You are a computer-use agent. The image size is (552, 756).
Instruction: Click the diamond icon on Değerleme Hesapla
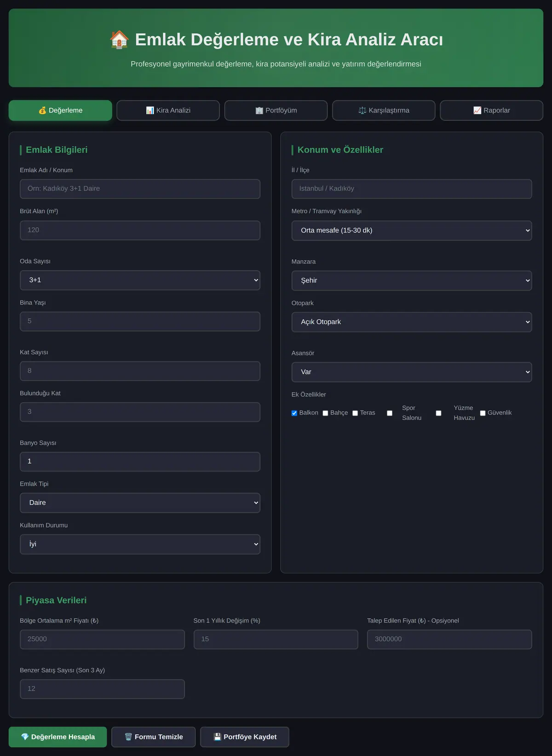25,737
